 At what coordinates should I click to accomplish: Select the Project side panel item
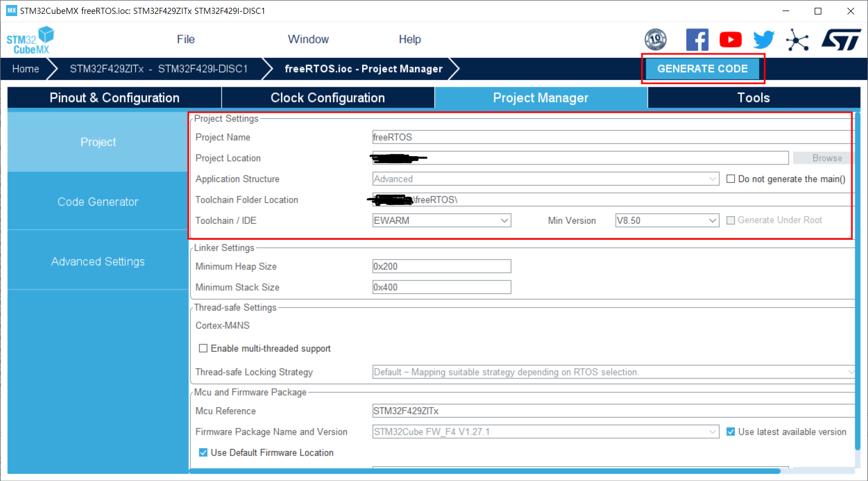(x=98, y=142)
